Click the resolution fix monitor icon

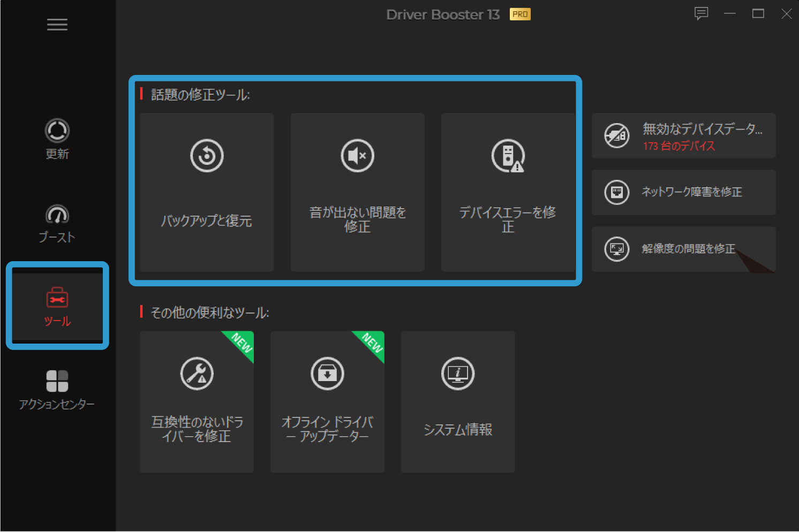click(617, 248)
